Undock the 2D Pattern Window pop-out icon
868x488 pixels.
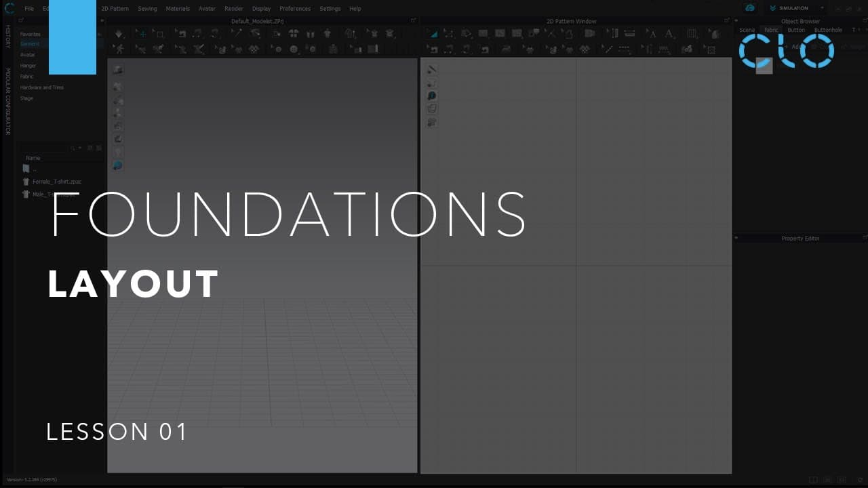click(728, 21)
